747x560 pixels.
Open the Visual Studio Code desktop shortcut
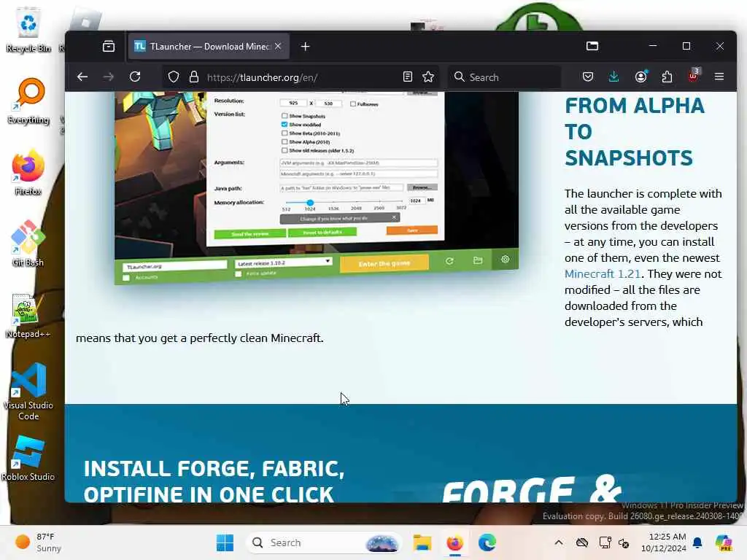click(x=28, y=392)
